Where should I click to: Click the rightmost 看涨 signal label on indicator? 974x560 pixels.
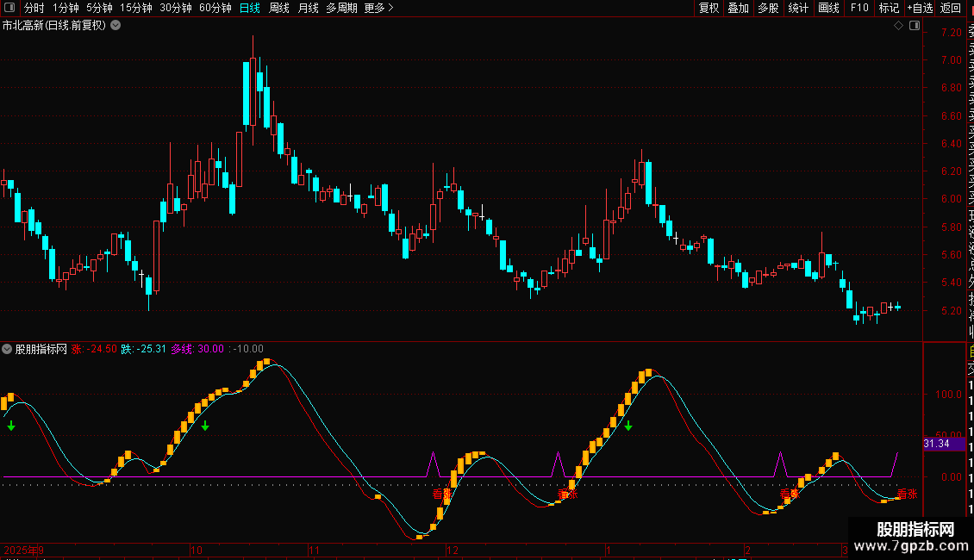(908, 494)
